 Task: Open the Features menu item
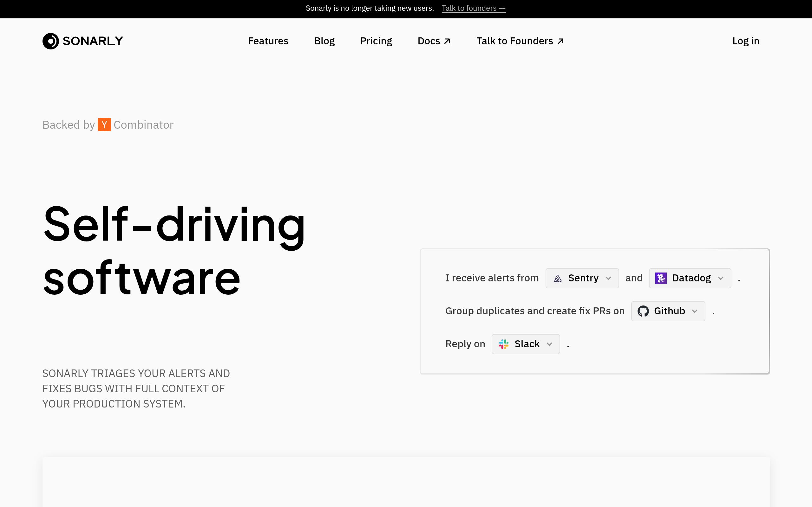(x=268, y=41)
